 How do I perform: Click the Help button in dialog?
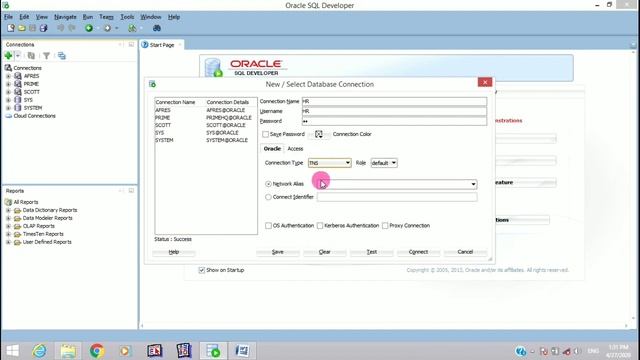tap(174, 252)
